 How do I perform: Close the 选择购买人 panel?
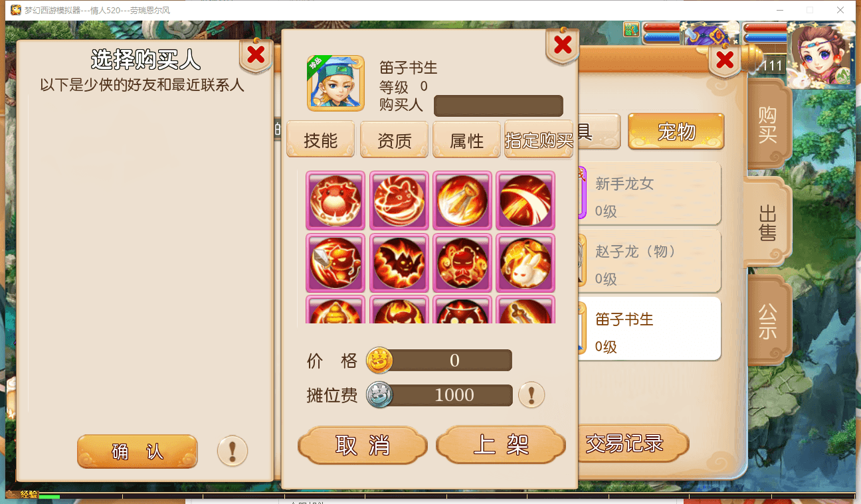tap(256, 56)
